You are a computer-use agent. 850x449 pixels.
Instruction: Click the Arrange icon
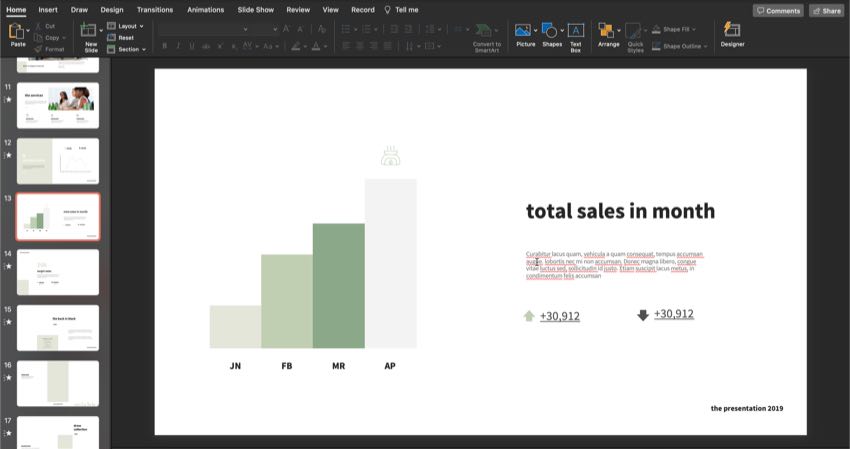click(606, 30)
